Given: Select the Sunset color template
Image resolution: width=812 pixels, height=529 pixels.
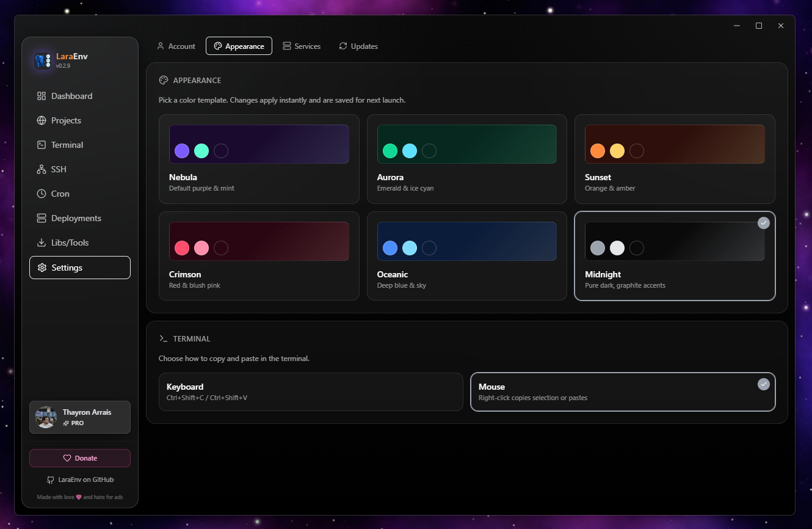Looking at the screenshot, I should point(675,159).
